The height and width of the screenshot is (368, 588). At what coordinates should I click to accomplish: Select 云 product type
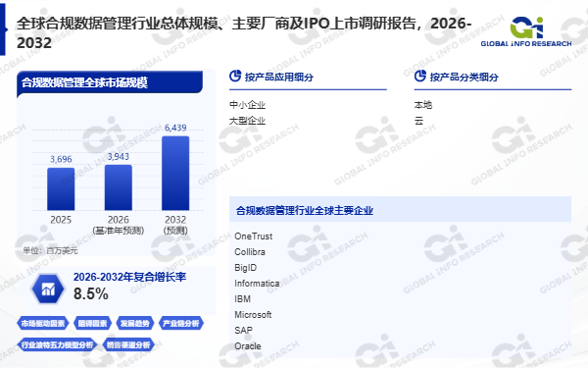pyautogui.click(x=418, y=121)
